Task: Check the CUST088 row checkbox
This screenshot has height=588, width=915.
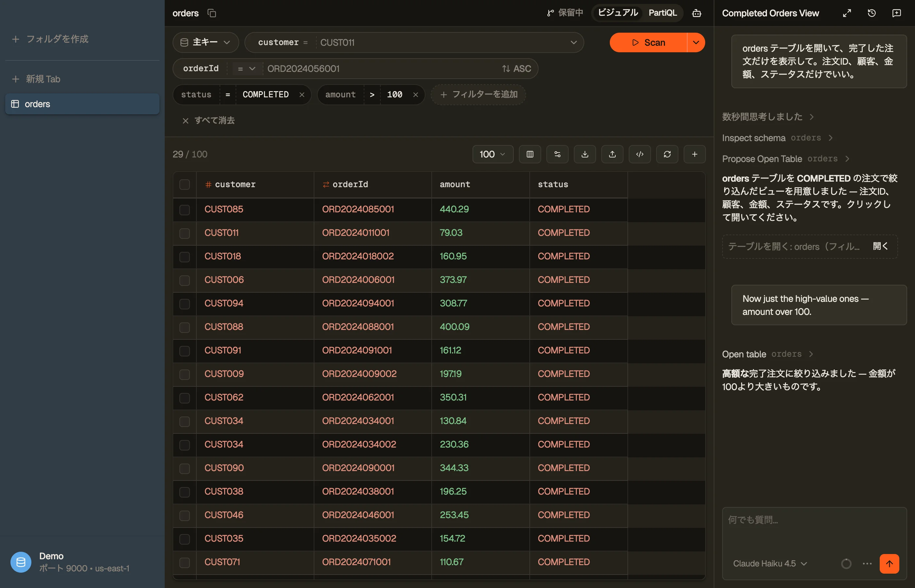Action: point(184,327)
